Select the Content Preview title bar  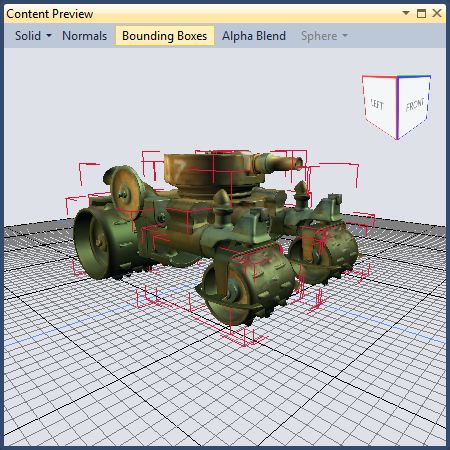(x=200, y=13)
